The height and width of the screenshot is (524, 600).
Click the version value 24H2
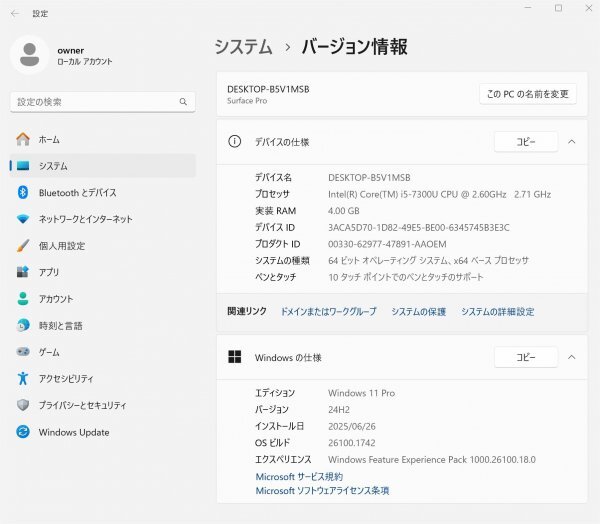[339, 410]
